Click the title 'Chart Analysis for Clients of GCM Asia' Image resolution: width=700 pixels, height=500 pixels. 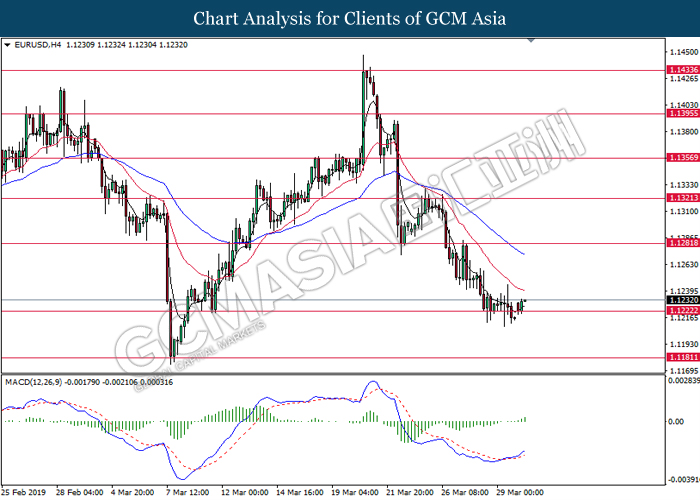click(x=350, y=18)
